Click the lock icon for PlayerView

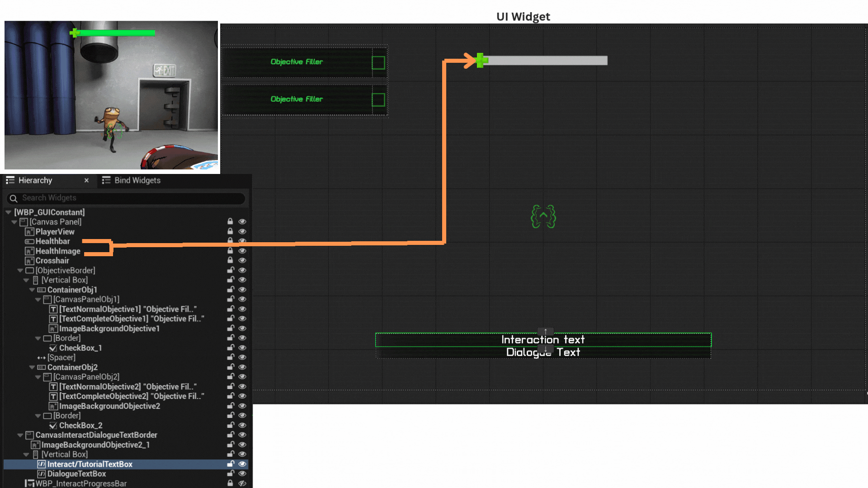[x=230, y=231]
